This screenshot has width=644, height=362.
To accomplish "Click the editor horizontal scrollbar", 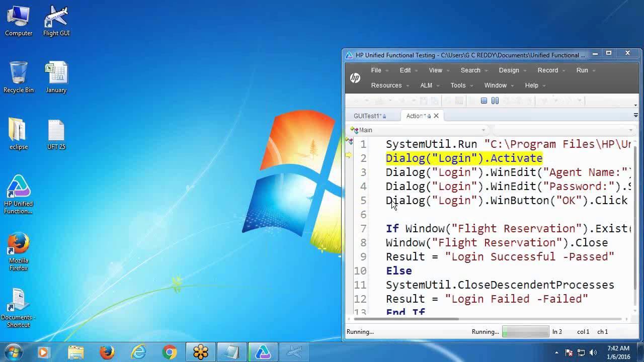I will tap(407, 319).
